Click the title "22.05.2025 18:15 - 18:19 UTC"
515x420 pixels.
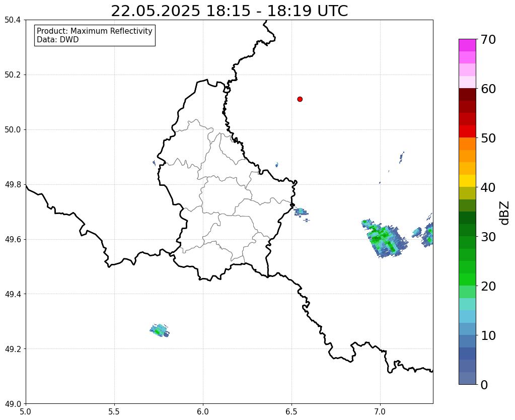[229, 11]
